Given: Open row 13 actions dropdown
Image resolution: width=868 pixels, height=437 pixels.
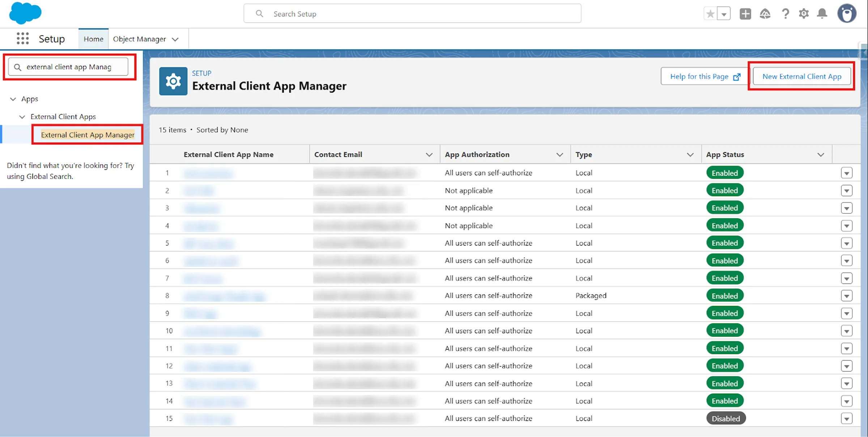Looking at the screenshot, I should [847, 383].
